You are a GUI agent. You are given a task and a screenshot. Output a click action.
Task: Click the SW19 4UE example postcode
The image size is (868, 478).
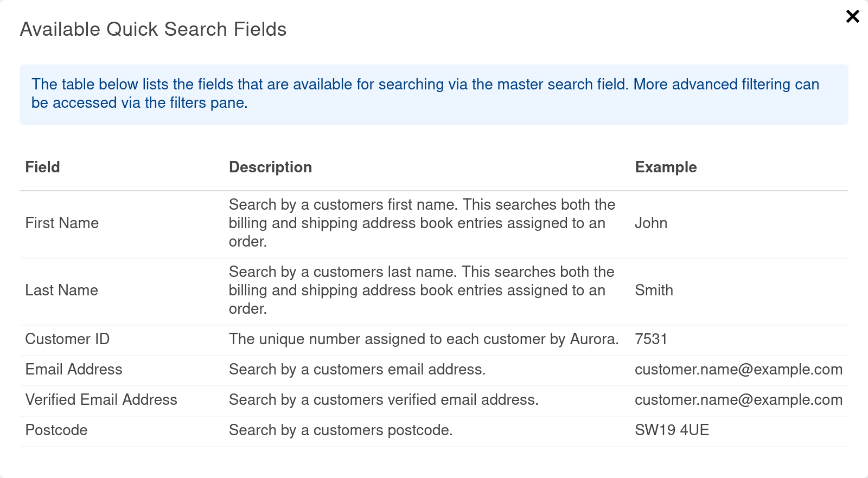tap(672, 430)
